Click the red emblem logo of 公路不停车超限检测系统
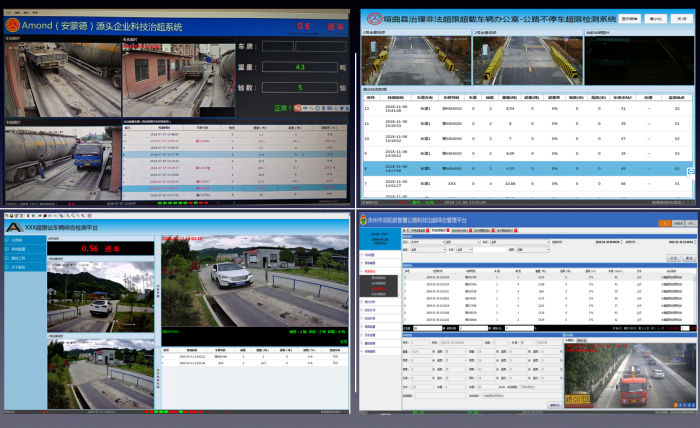This screenshot has height=428, width=700. coord(373,18)
